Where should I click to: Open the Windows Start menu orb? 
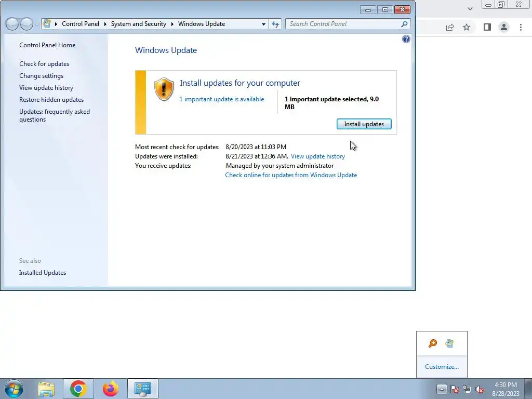(14, 389)
